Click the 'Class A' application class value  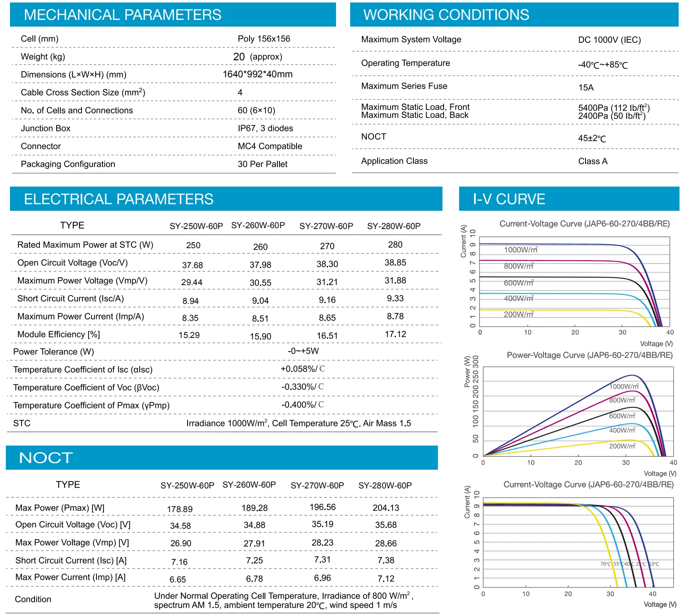click(x=593, y=161)
